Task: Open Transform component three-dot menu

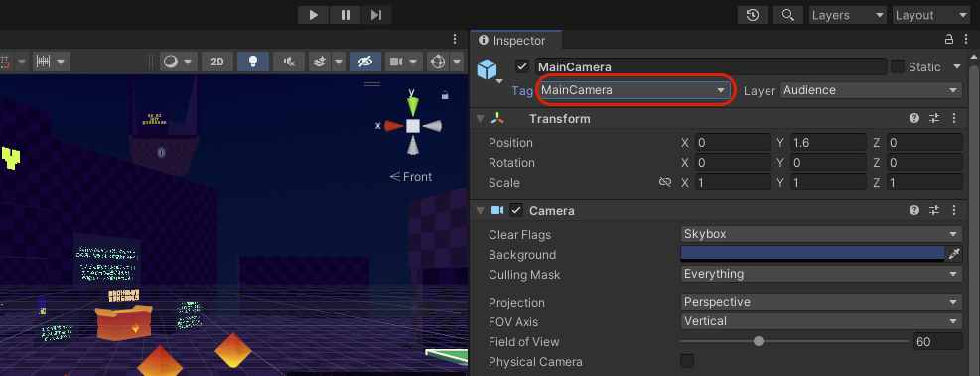Action: 954,119
